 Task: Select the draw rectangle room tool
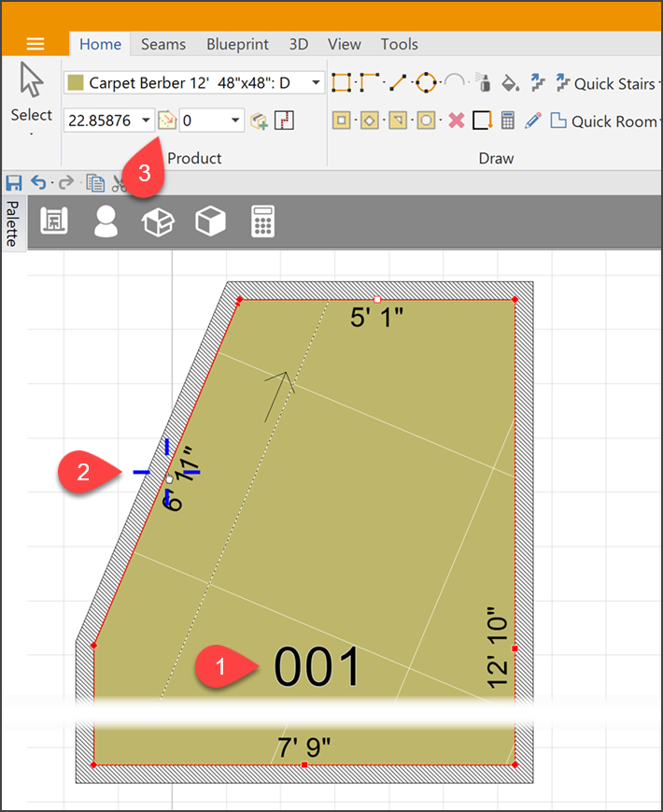[341, 82]
